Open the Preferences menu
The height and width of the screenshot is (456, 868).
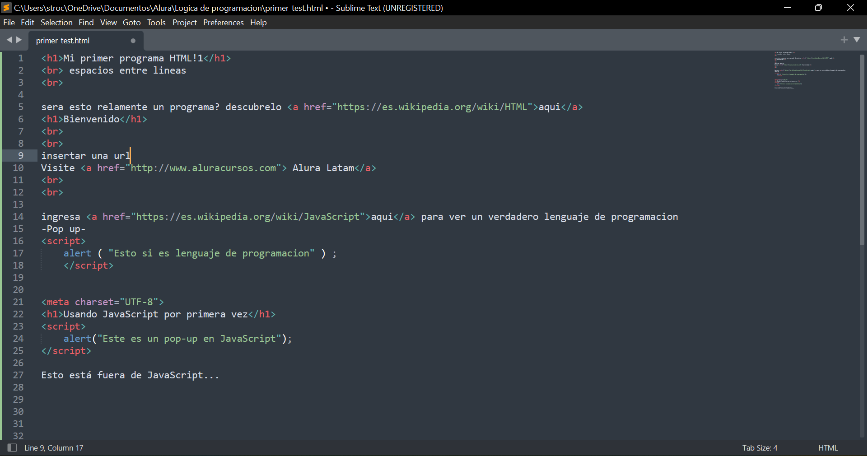click(224, 23)
